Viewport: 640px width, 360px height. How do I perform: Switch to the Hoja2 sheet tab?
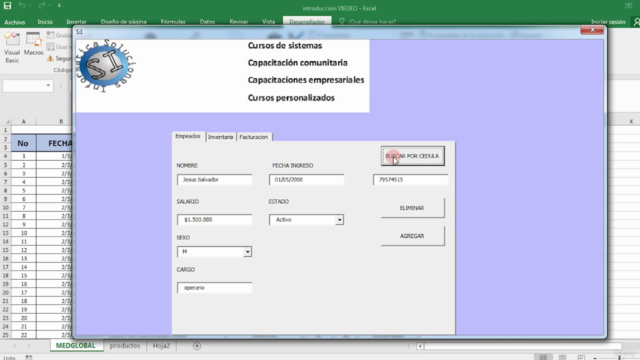[161, 346]
